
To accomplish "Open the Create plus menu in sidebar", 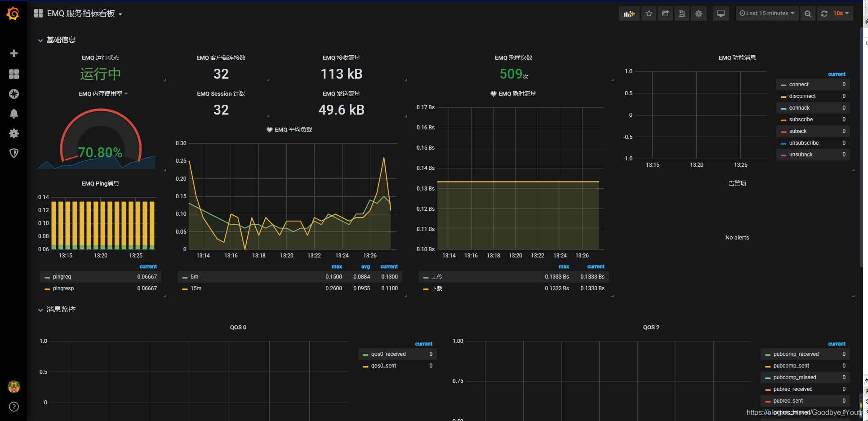I will tap(14, 53).
